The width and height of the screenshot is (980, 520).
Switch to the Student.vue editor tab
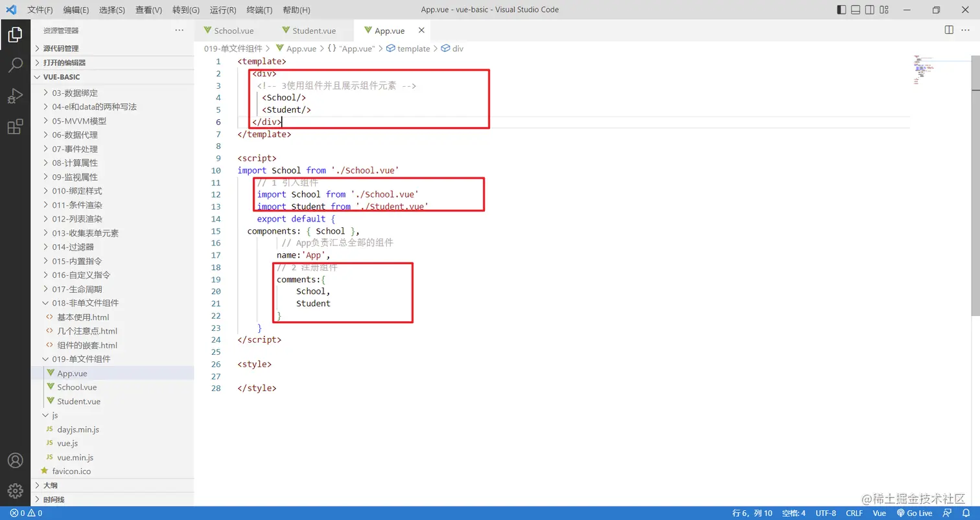[x=314, y=30]
